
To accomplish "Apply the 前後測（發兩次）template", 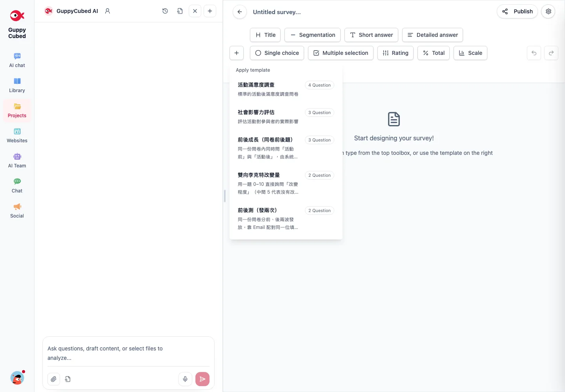I will [x=286, y=219].
